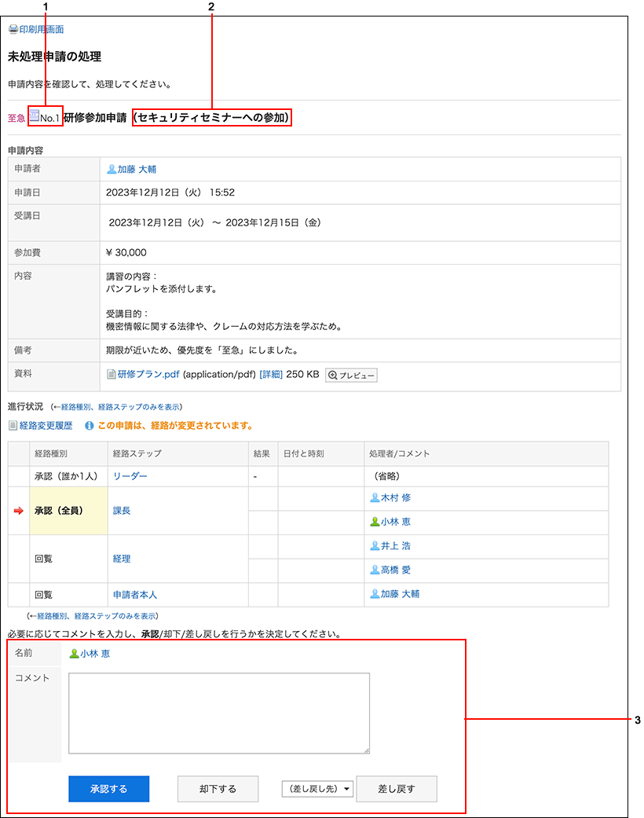
Task: Open the 印刷用画面 print view link
Action: pyautogui.click(x=41, y=30)
